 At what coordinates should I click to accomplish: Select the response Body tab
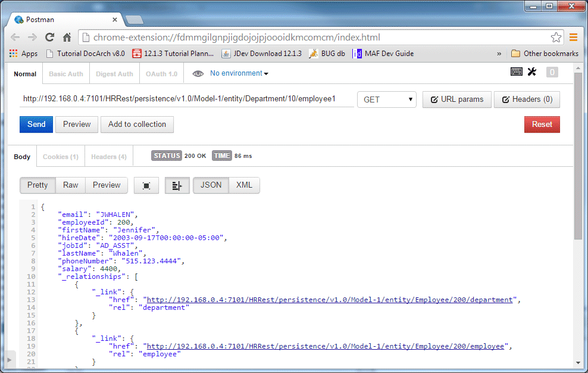point(22,157)
